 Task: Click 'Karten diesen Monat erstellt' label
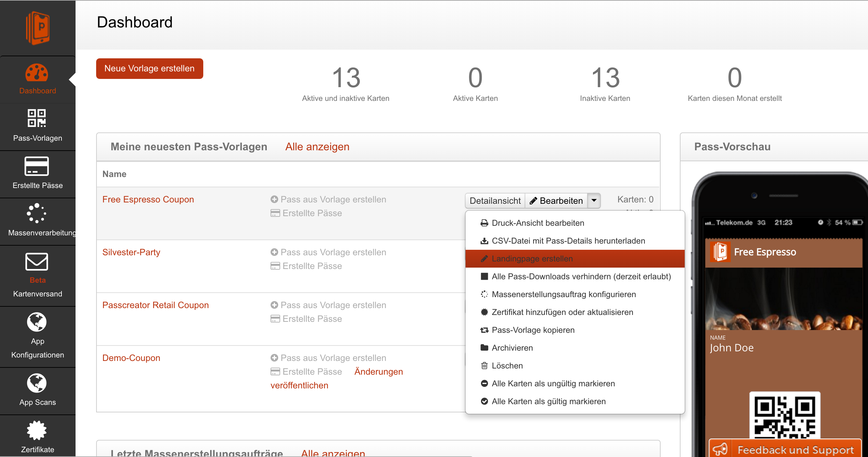point(735,98)
